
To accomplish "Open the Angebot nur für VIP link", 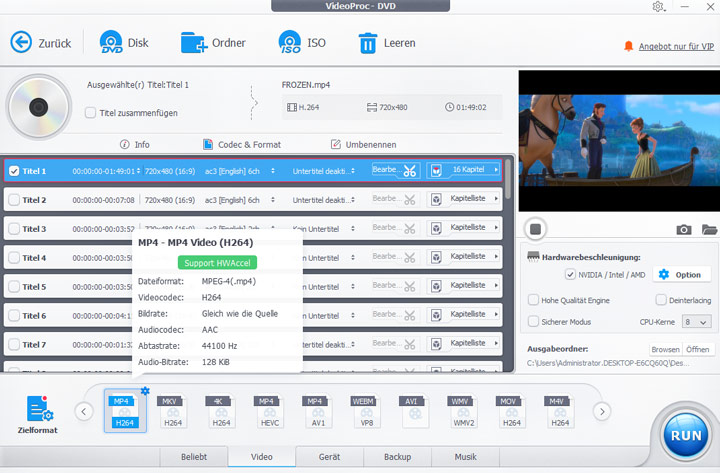I will coord(676,46).
